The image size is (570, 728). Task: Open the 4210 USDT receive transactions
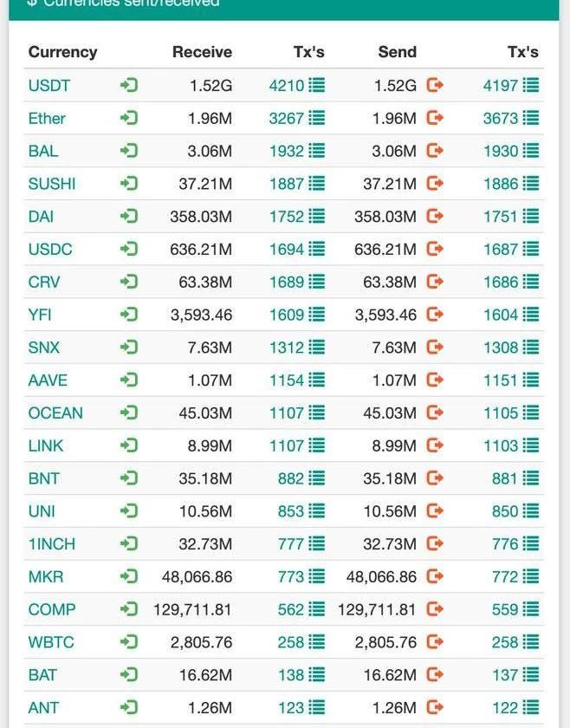(287, 86)
